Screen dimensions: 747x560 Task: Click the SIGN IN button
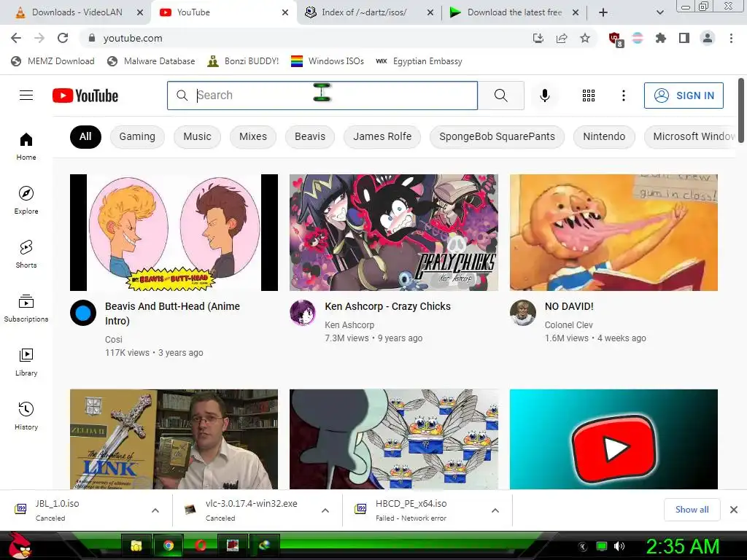(684, 96)
